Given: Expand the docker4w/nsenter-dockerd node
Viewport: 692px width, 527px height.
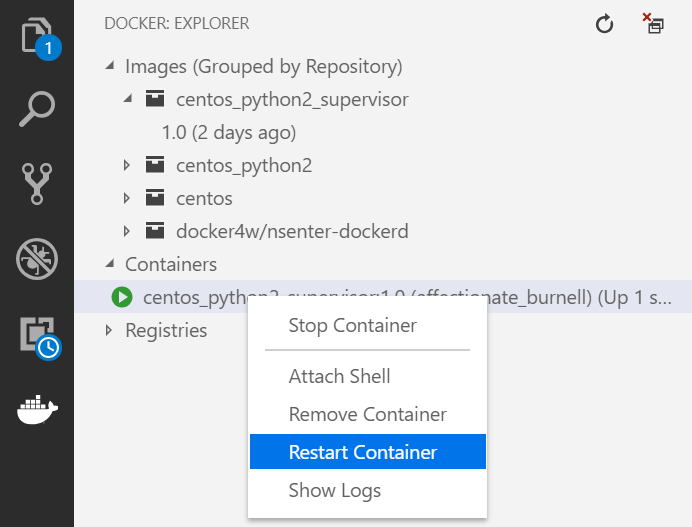Looking at the screenshot, I should click(127, 231).
